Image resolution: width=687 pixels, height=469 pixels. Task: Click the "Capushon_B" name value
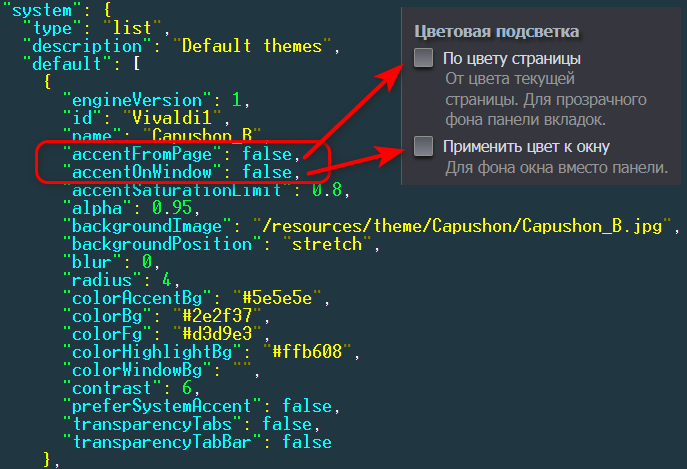[x=202, y=135]
